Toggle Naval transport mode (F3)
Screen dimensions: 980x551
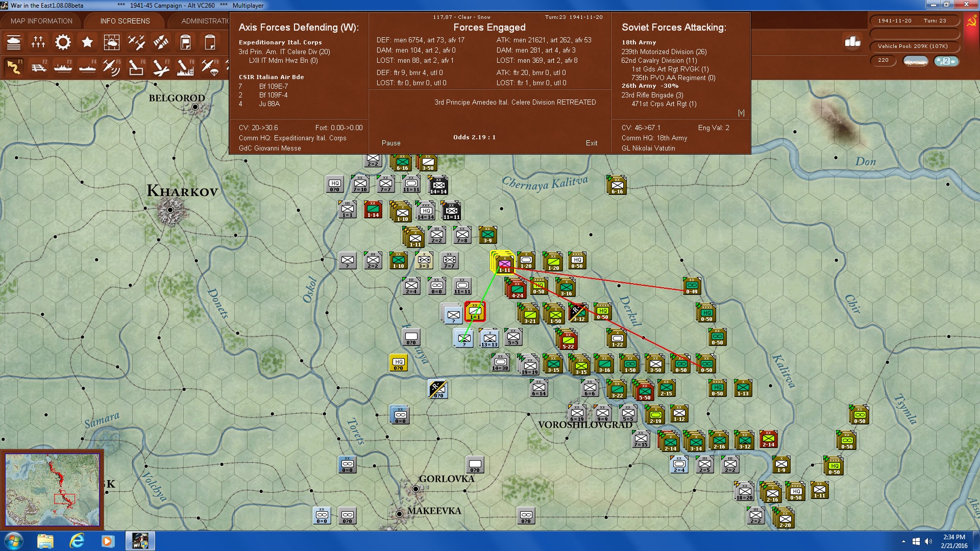coord(63,67)
